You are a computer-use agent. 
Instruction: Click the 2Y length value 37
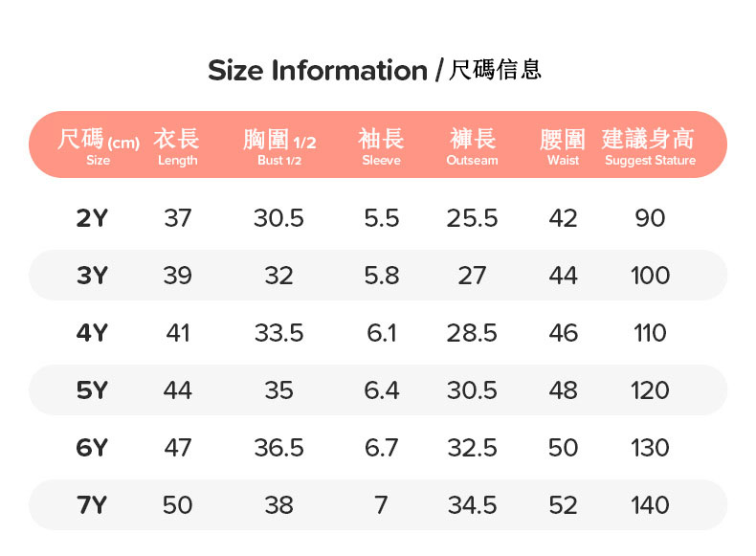pyautogui.click(x=177, y=218)
